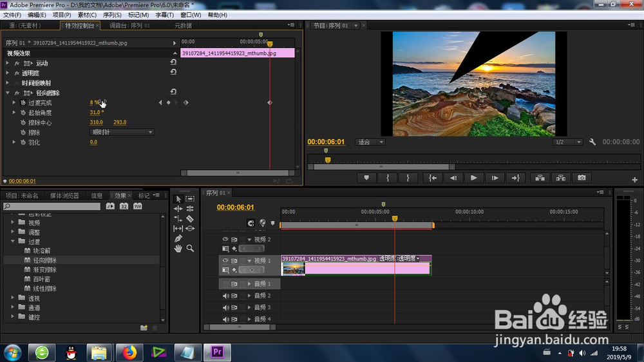The height and width of the screenshot is (362, 644).
Task: Select the Razor tool
Action: (190, 218)
